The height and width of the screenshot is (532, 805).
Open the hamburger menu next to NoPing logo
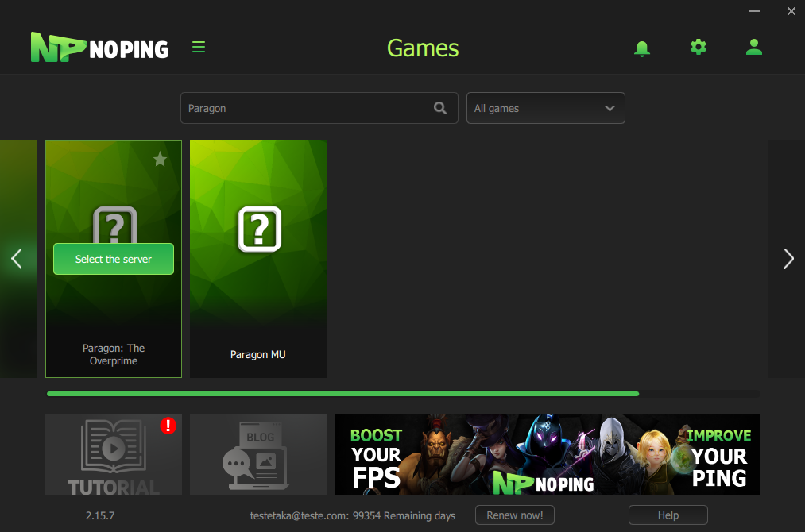click(x=199, y=47)
